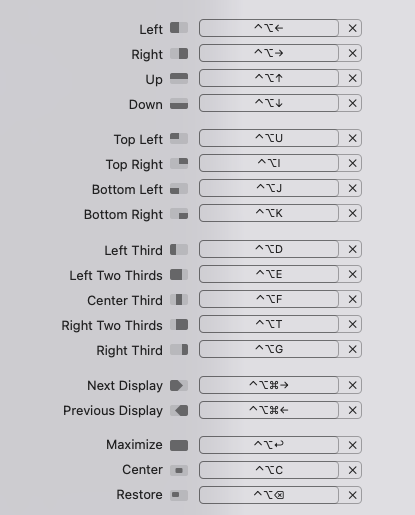
Task: Clear the Top Left shortcut
Action: coord(352,138)
